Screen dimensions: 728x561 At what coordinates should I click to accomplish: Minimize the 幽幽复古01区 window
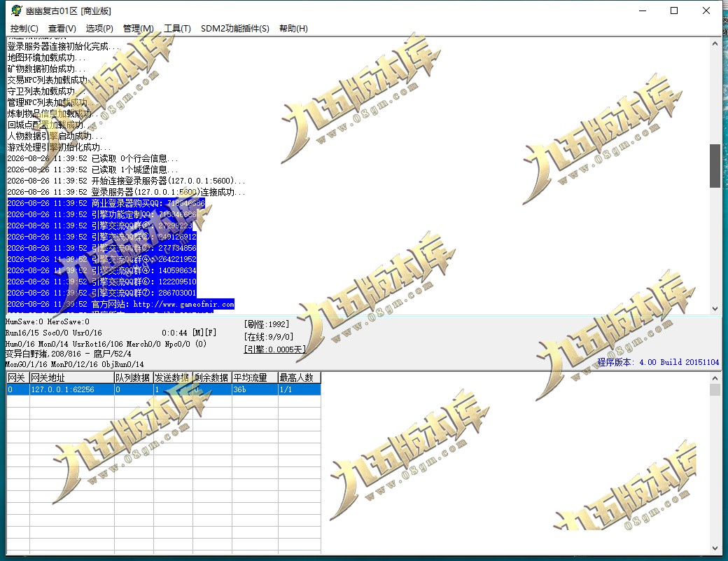pyautogui.click(x=643, y=11)
